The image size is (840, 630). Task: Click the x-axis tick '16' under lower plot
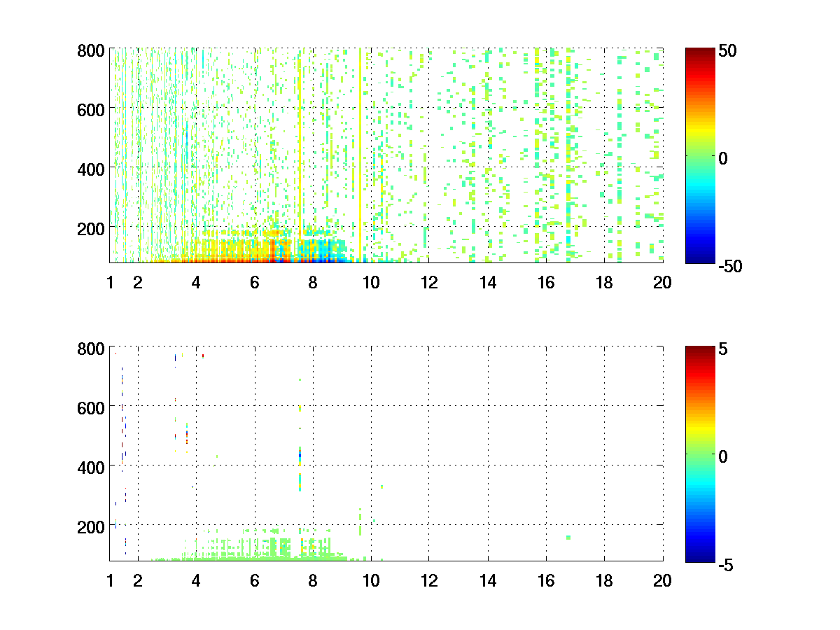(546, 580)
